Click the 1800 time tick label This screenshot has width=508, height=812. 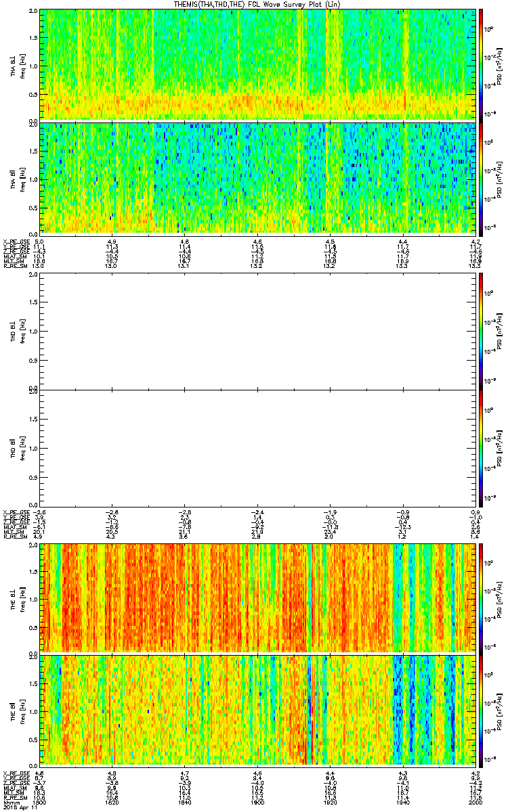39,803
